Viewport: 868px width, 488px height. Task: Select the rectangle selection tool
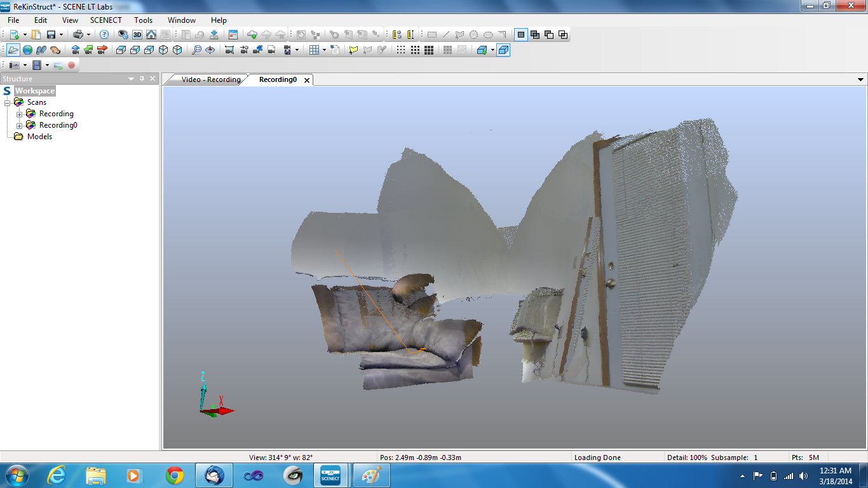(x=431, y=35)
